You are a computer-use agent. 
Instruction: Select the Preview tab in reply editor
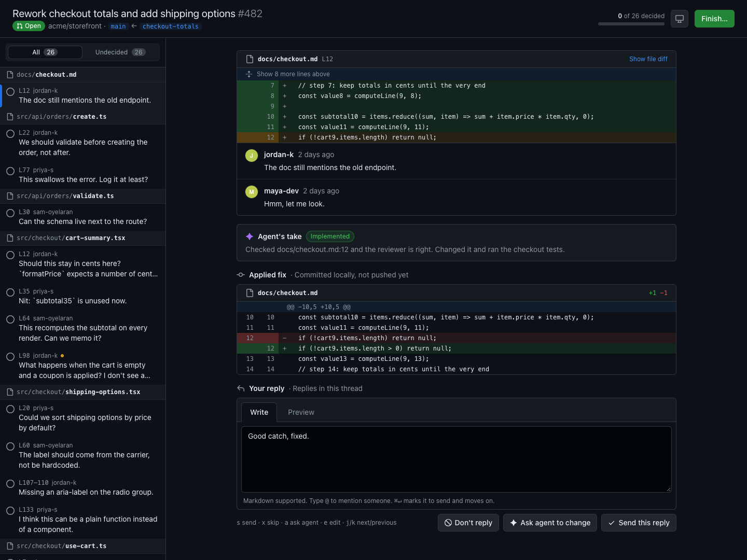[301, 412]
